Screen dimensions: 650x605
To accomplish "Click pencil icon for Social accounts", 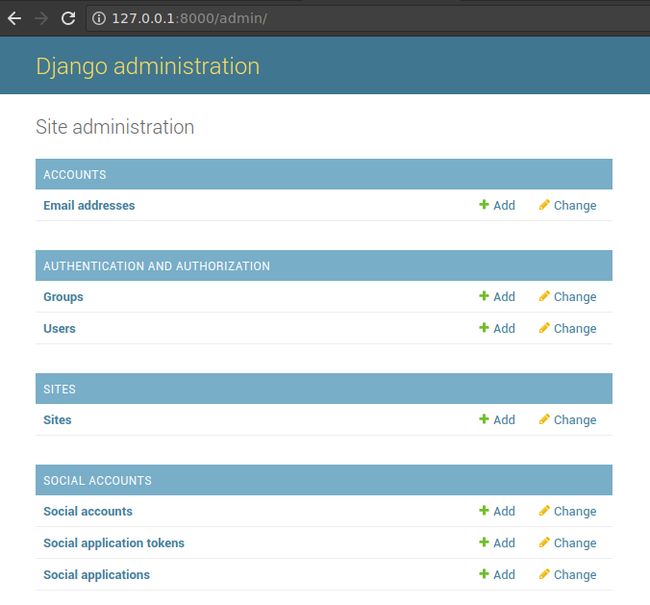I will [544, 510].
